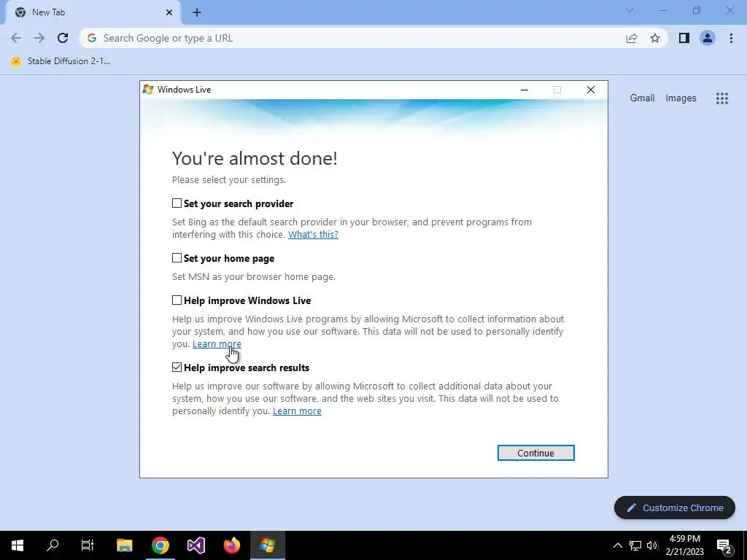
Task: Expand the Chrome tab search chevron
Action: click(x=630, y=10)
